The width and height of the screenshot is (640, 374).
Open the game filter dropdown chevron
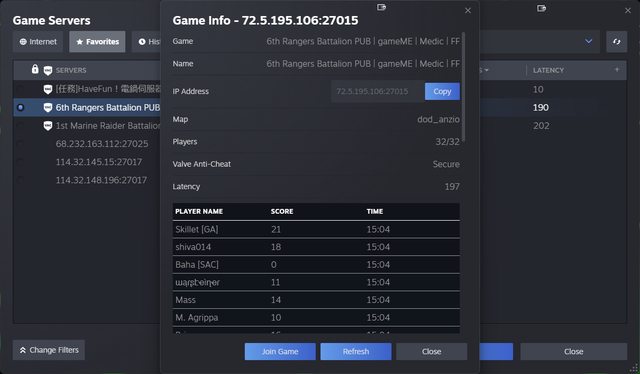[588, 41]
